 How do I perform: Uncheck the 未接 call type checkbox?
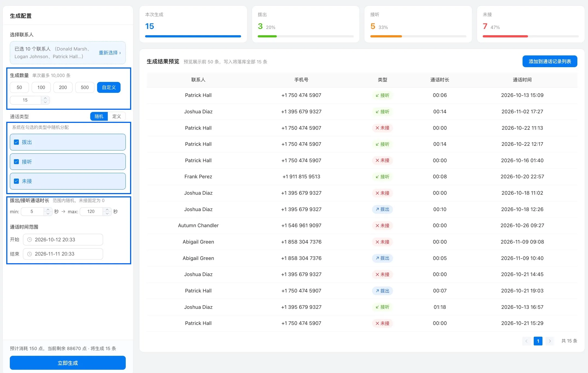16,181
